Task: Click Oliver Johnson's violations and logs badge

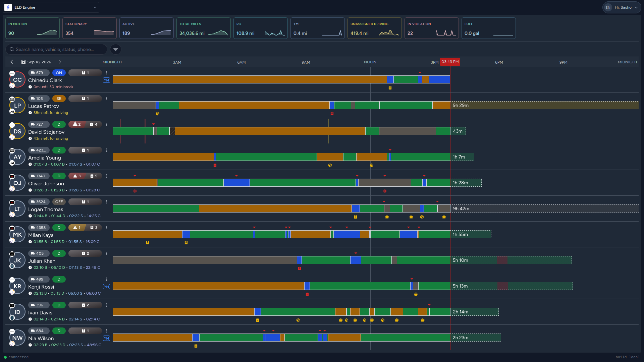Action: coord(85,176)
